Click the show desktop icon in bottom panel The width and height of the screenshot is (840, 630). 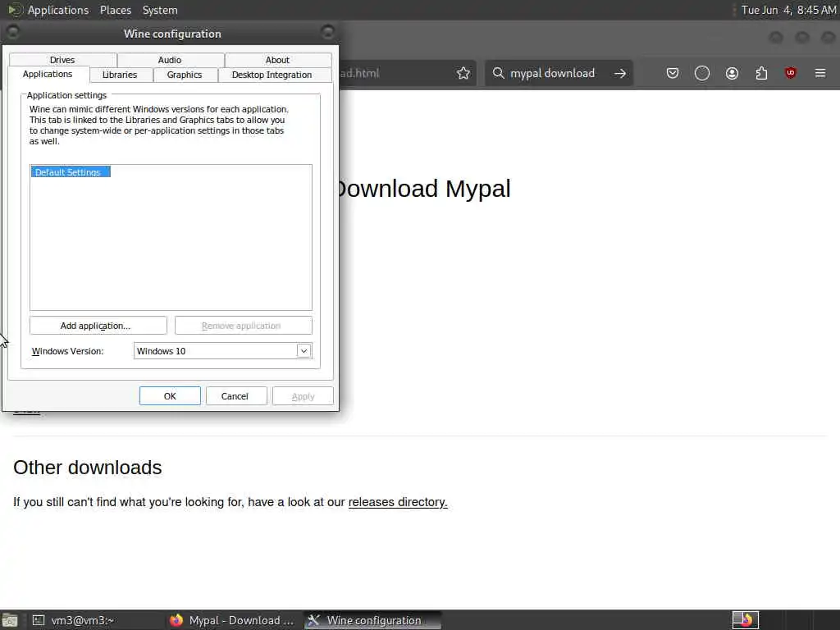point(9,620)
